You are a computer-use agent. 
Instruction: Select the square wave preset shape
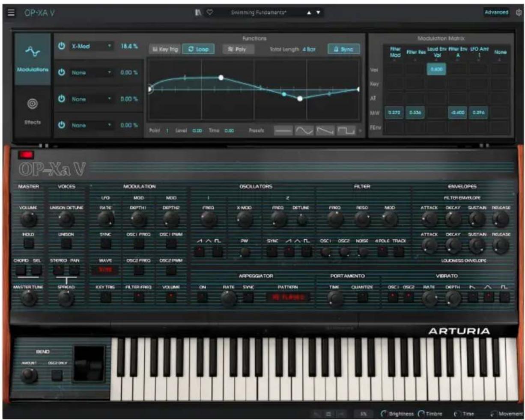[346, 131]
